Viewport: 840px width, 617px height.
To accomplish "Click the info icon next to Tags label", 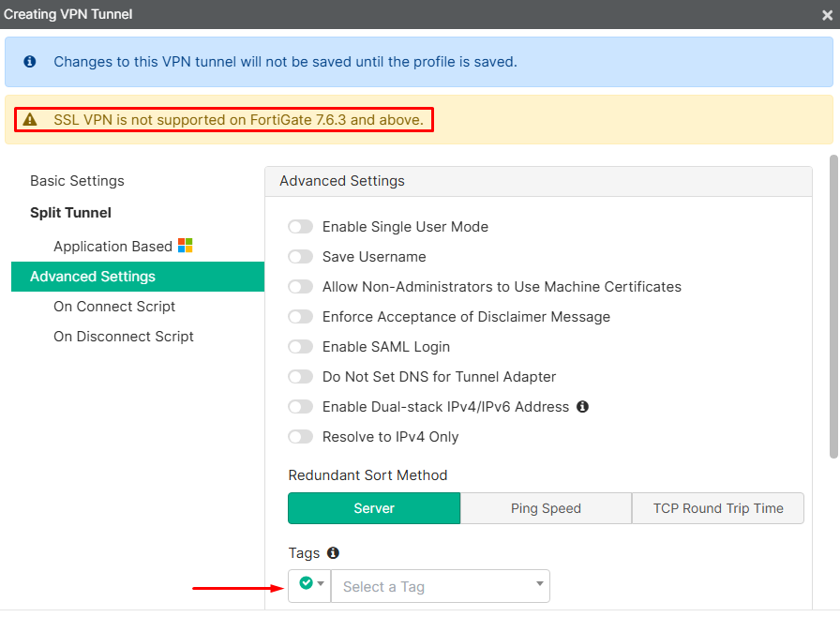I will pos(333,553).
